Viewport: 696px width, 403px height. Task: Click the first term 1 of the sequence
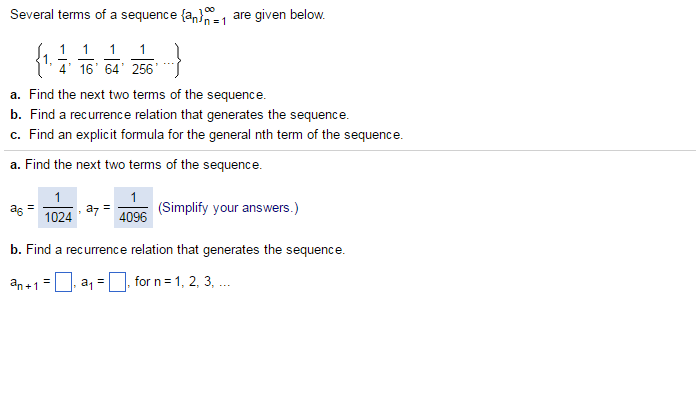click(x=45, y=59)
